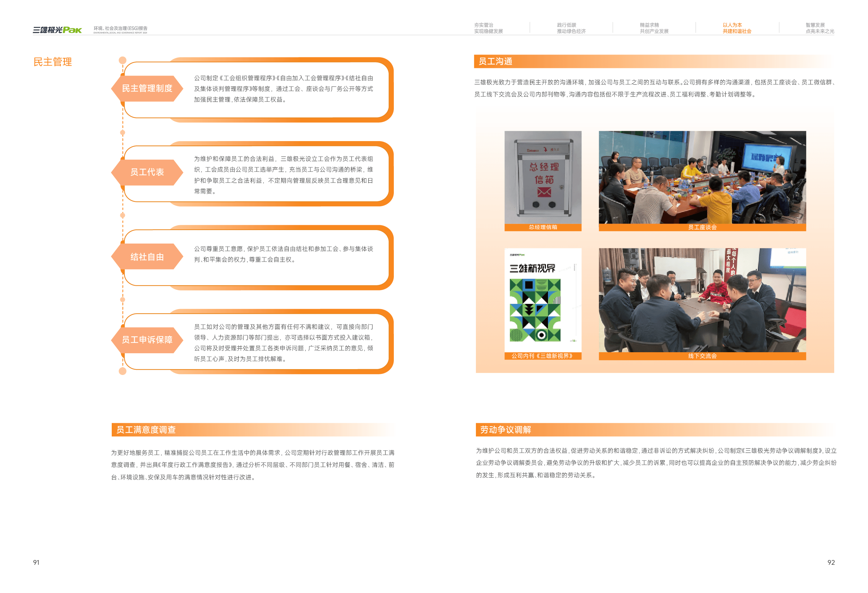This screenshot has height=593, width=868.
Task: Select the 夯实管治 navigation tab
Action: [x=488, y=28]
